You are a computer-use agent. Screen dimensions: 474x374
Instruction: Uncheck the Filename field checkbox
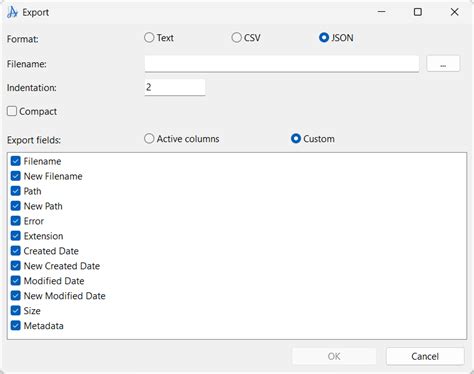pyautogui.click(x=16, y=161)
